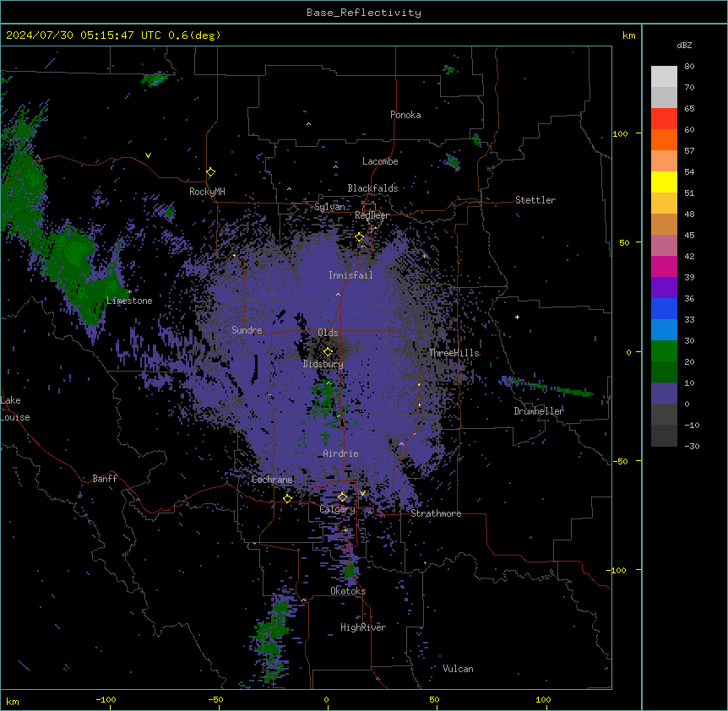728x711 pixels.
Task: Click the Limestone label
Action: click(x=129, y=301)
